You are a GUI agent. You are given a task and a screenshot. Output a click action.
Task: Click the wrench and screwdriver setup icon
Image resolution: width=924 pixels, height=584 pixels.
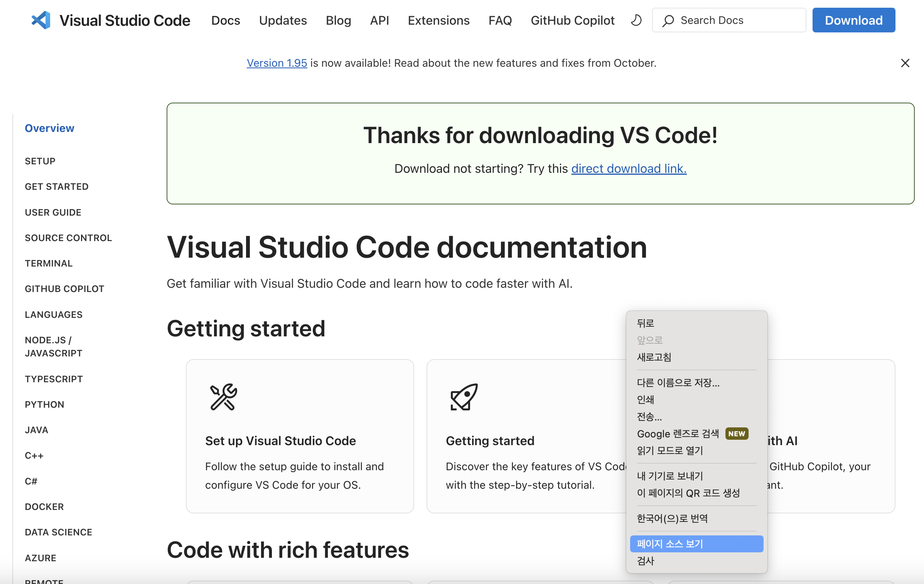coord(223,397)
